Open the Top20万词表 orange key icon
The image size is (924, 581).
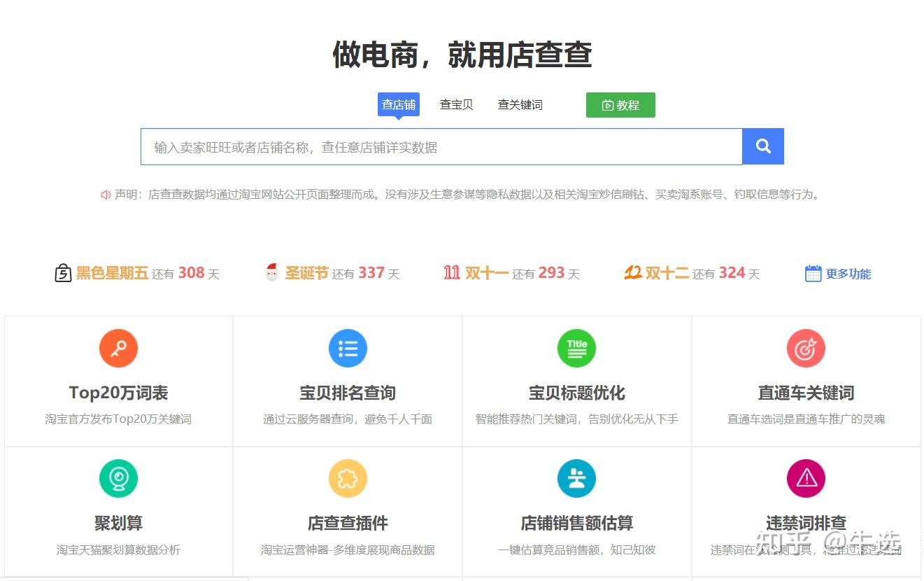[x=118, y=348]
